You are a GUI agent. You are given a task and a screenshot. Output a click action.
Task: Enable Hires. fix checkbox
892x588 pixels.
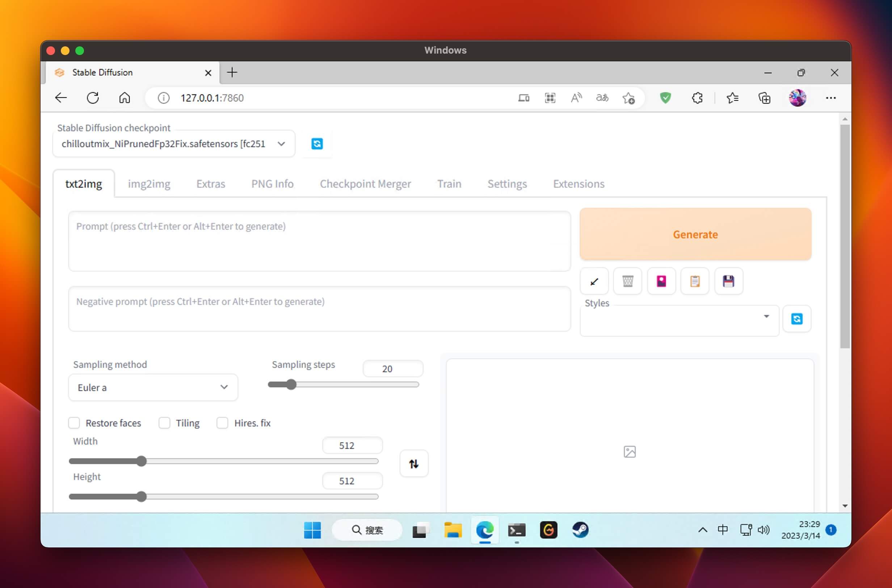222,423
